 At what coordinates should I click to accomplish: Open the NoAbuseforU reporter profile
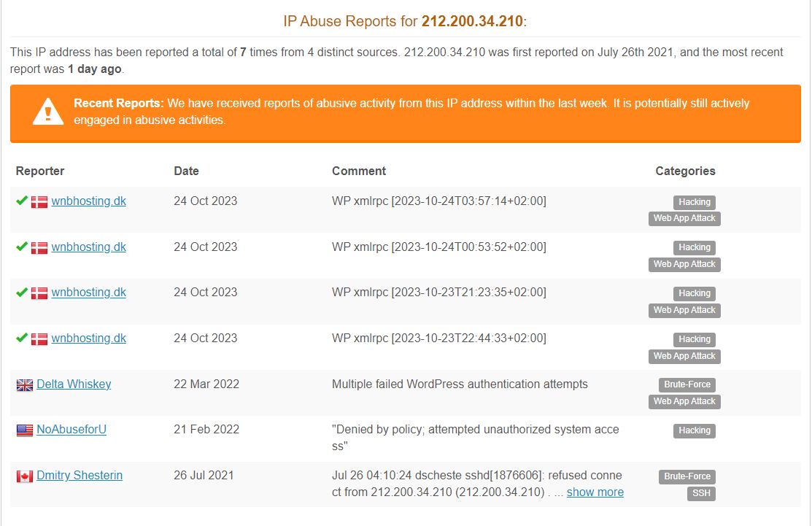click(x=71, y=430)
